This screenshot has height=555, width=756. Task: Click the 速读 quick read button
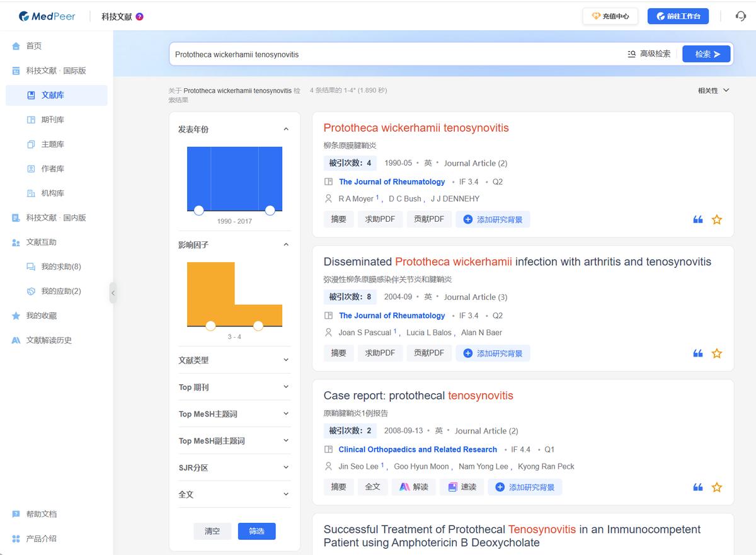461,487
